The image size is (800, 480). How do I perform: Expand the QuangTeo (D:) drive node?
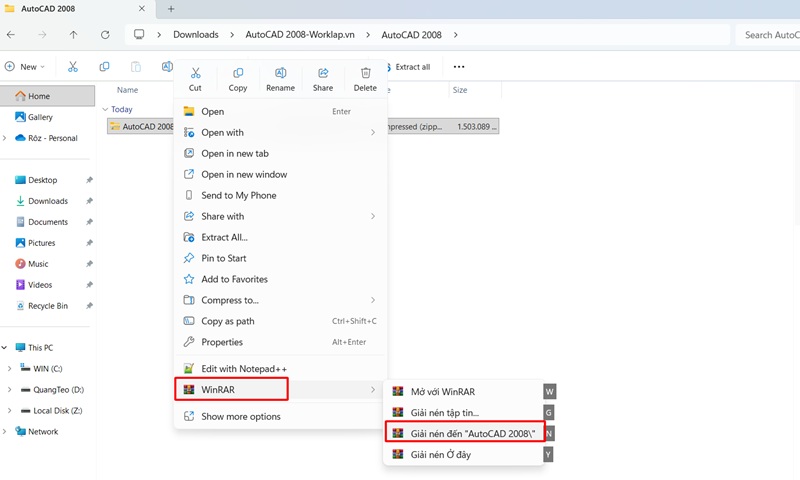coord(9,389)
